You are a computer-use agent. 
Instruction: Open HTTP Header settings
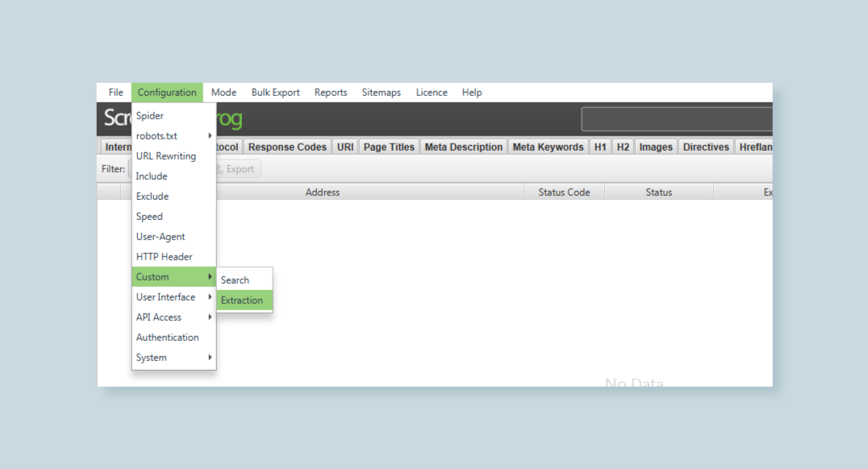point(173,256)
